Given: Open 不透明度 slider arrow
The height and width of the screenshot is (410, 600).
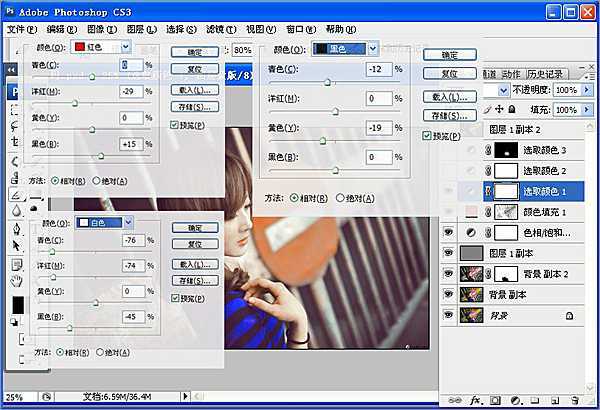Looking at the screenshot, I should [x=586, y=90].
